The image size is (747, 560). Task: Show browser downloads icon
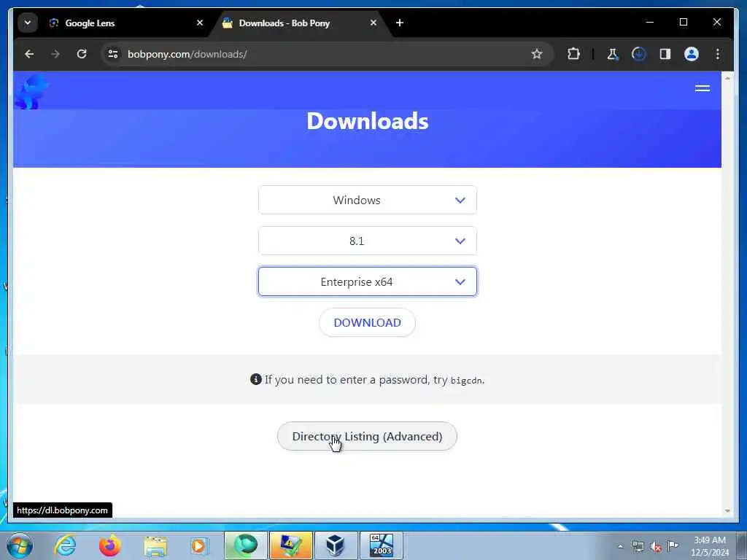click(639, 54)
